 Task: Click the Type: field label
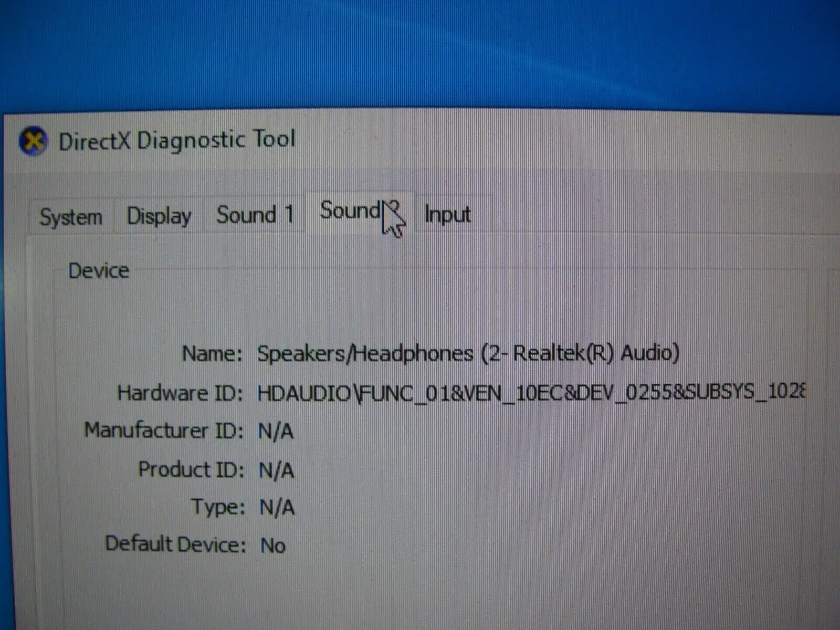218,508
